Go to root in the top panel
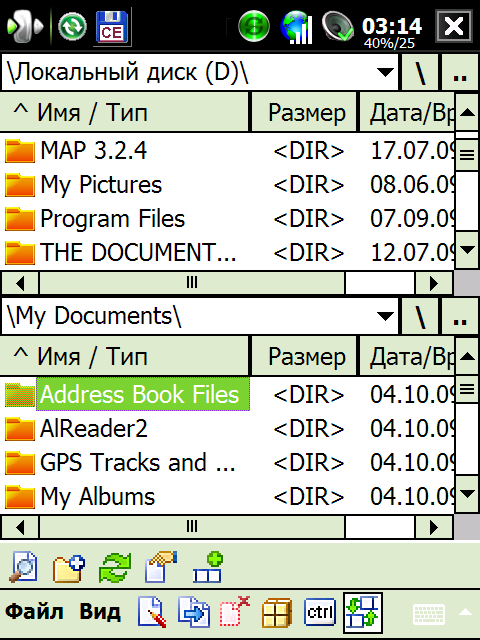Screen dimensions: 480x640 point(420,73)
